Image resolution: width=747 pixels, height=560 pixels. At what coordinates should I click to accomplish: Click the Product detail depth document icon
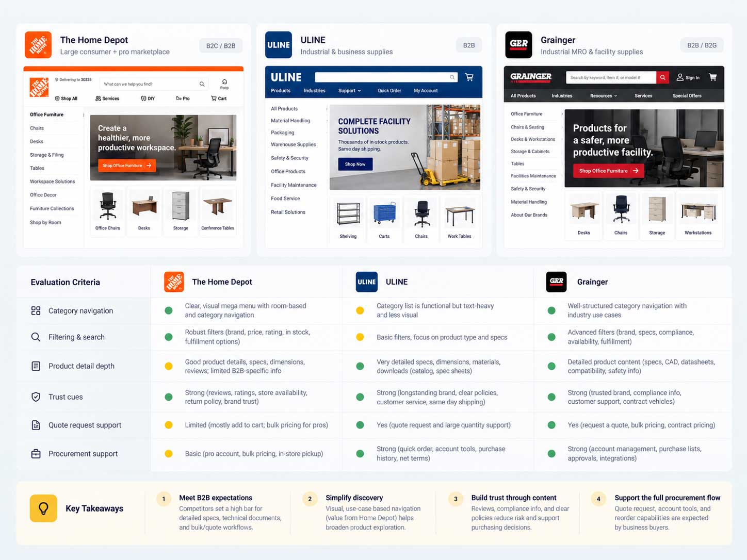[x=36, y=366]
